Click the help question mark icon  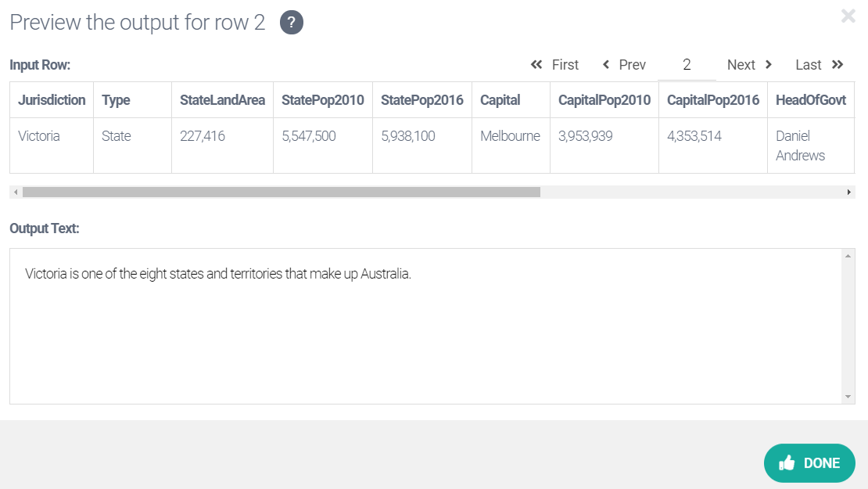291,23
